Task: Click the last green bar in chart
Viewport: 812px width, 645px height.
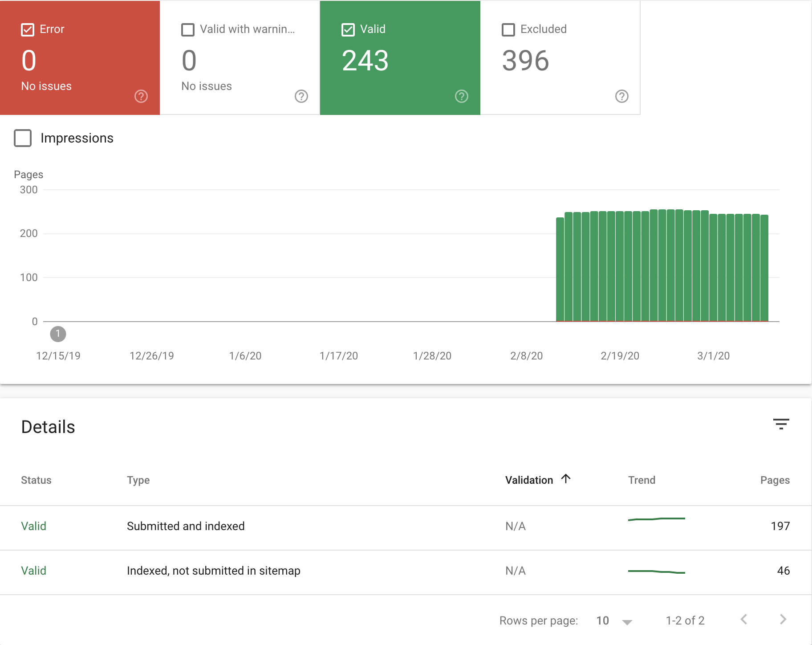Action: [764, 267]
